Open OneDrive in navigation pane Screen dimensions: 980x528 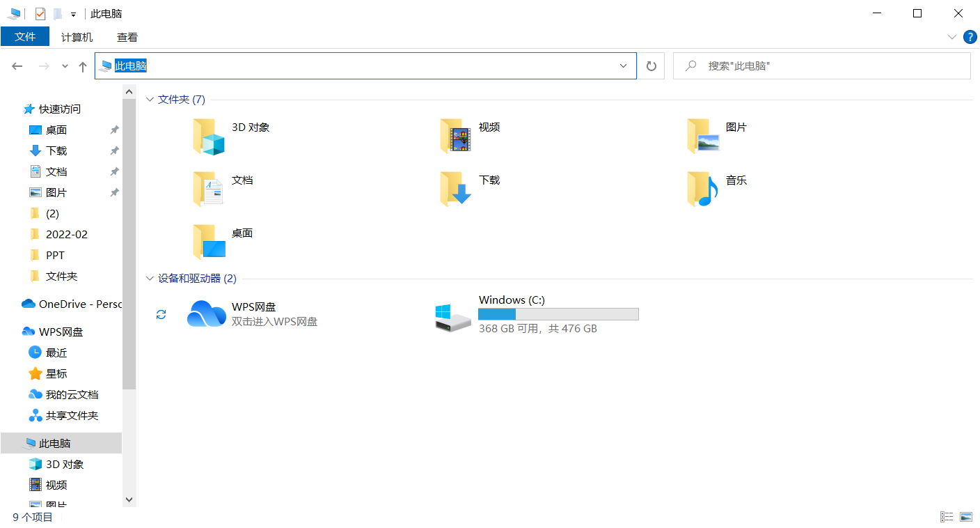72,304
